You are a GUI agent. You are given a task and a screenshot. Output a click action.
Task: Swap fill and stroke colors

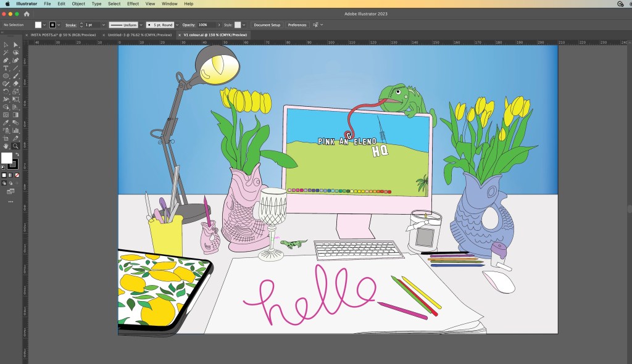(17, 153)
